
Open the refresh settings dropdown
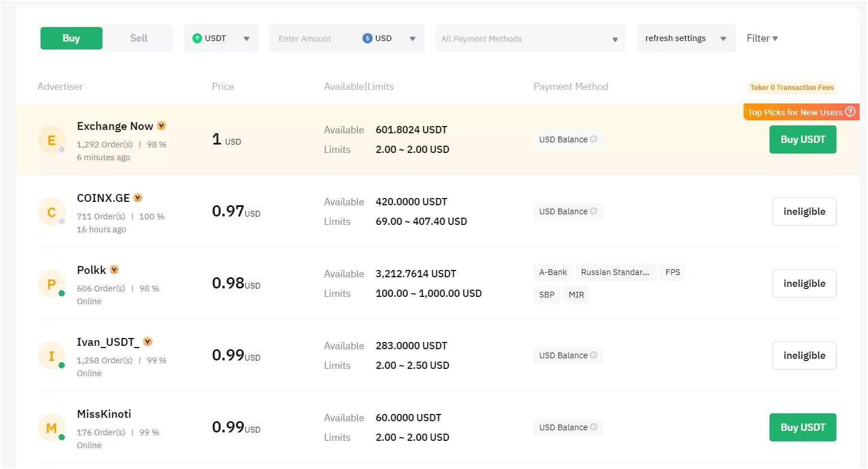[686, 38]
